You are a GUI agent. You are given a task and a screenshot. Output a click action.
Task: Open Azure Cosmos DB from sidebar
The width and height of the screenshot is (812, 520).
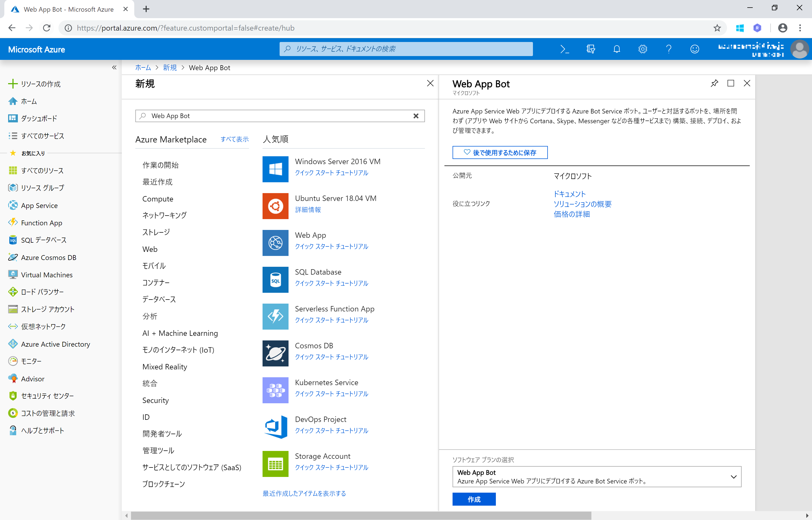tap(48, 257)
